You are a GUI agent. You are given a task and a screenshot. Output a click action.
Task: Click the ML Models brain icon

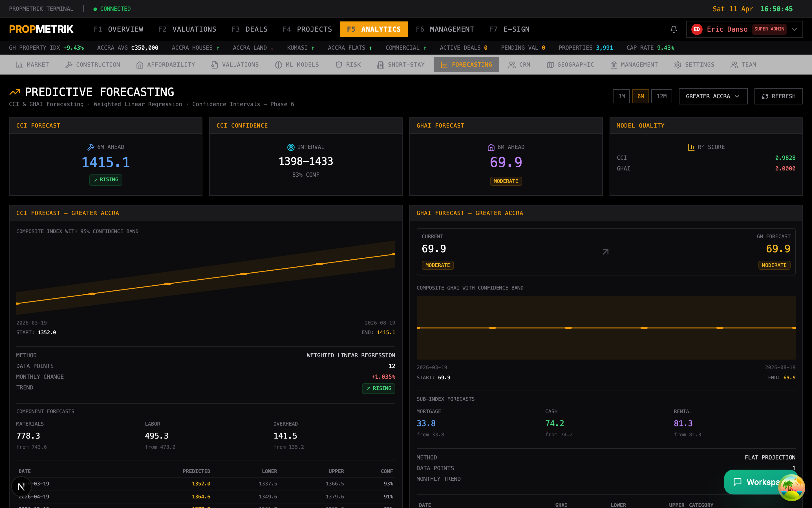[x=278, y=65]
